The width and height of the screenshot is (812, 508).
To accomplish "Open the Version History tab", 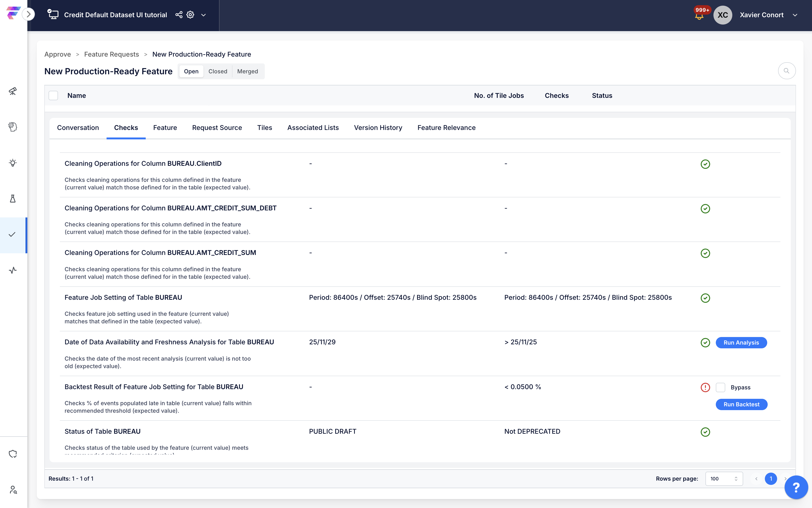I will pos(378,128).
